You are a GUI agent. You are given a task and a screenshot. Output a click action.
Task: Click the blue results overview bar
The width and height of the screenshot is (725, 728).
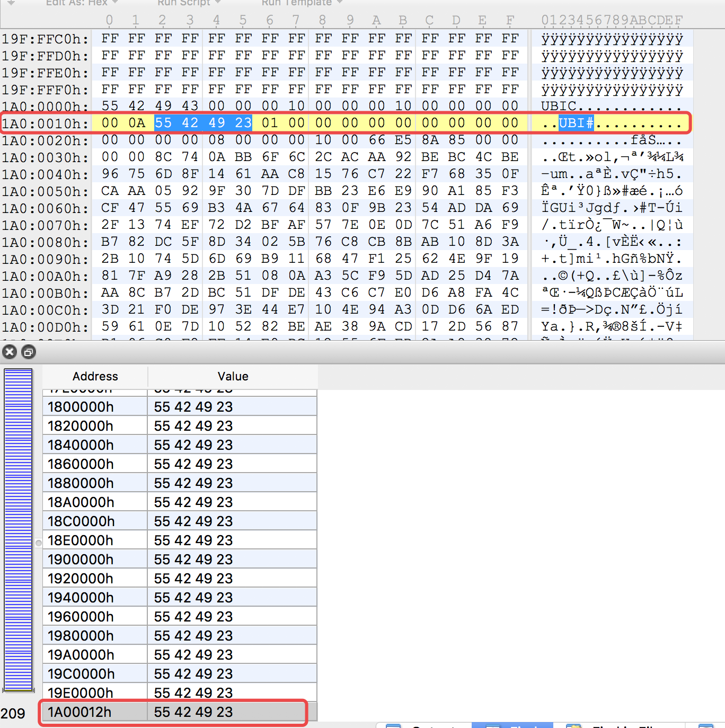pos(19,530)
